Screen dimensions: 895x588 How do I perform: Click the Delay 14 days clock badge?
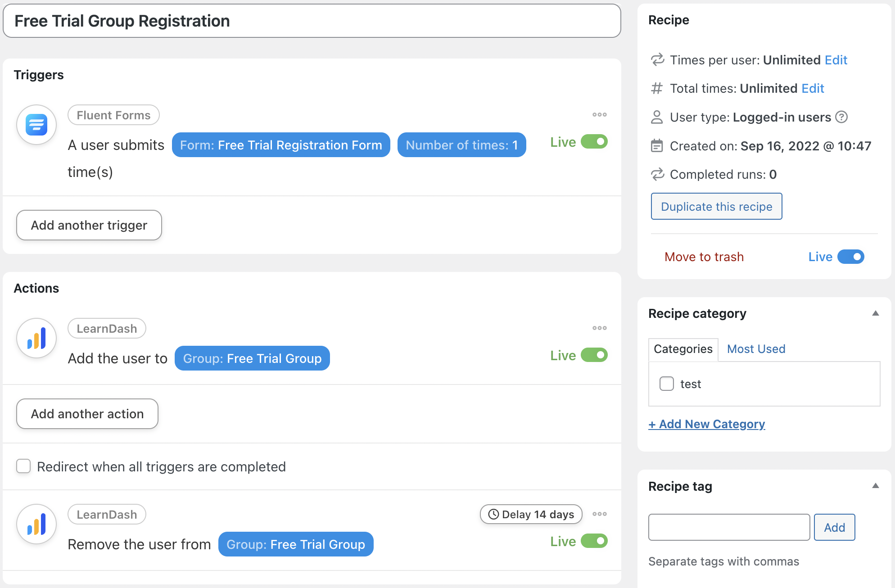tap(531, 514)
